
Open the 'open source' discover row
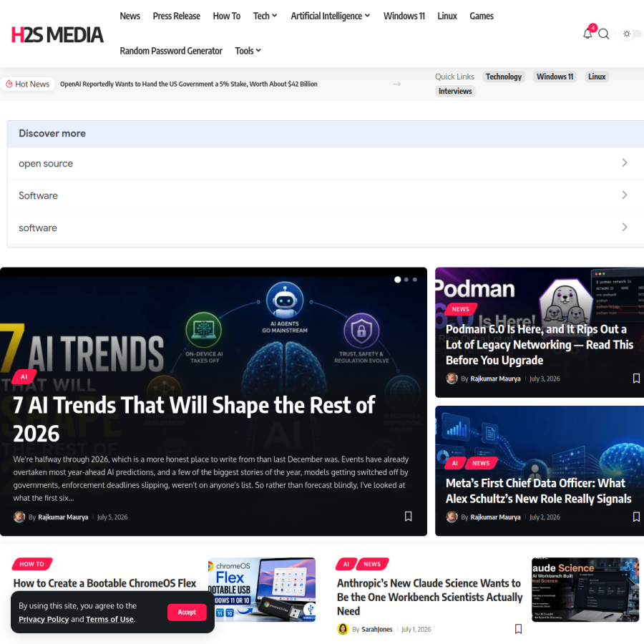pos(326,163)
